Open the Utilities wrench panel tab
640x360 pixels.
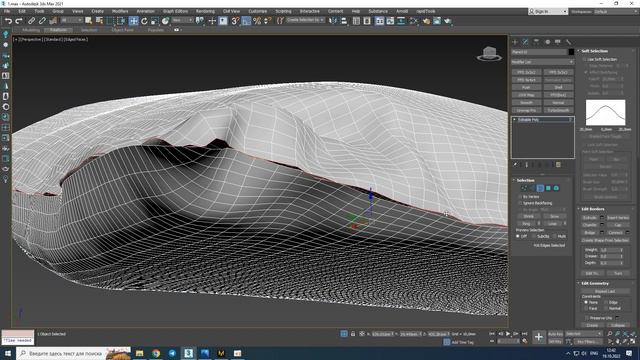(x=568, y=42)
